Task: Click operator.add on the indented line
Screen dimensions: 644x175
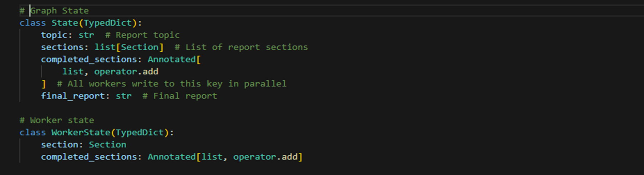Action: (126, 71)
